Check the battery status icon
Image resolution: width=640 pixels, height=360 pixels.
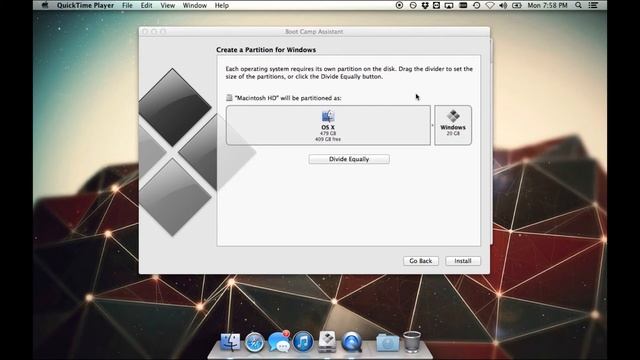pyautogui.click(x=517, y=5)
